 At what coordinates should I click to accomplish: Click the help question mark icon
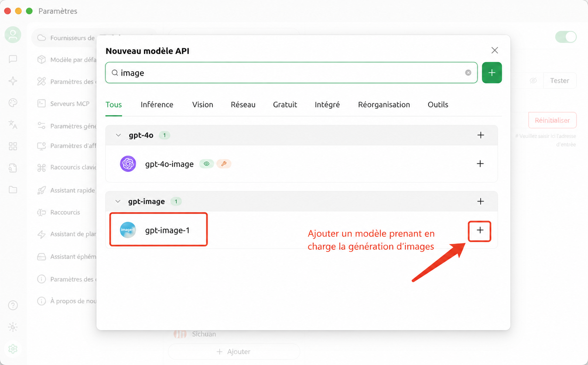13,305
